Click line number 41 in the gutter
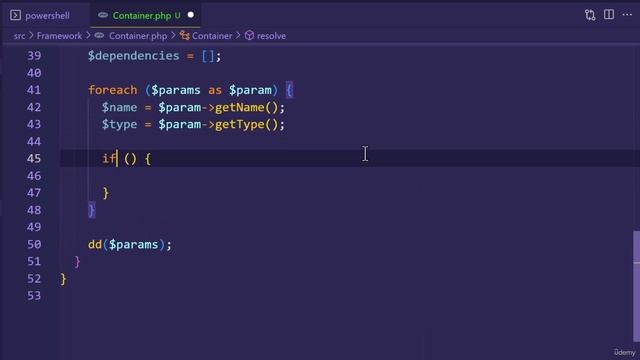Screen dimensions: 640x360 34,90
